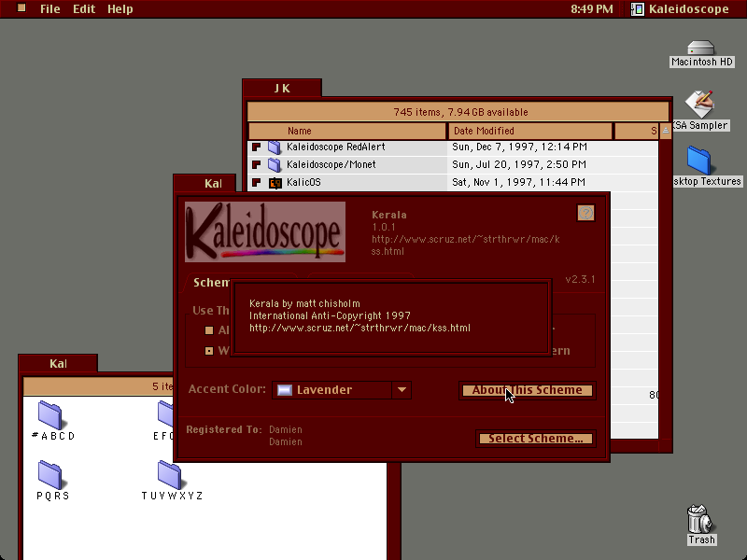Select the Macintosh HD drive icon

tap(701, 49)
